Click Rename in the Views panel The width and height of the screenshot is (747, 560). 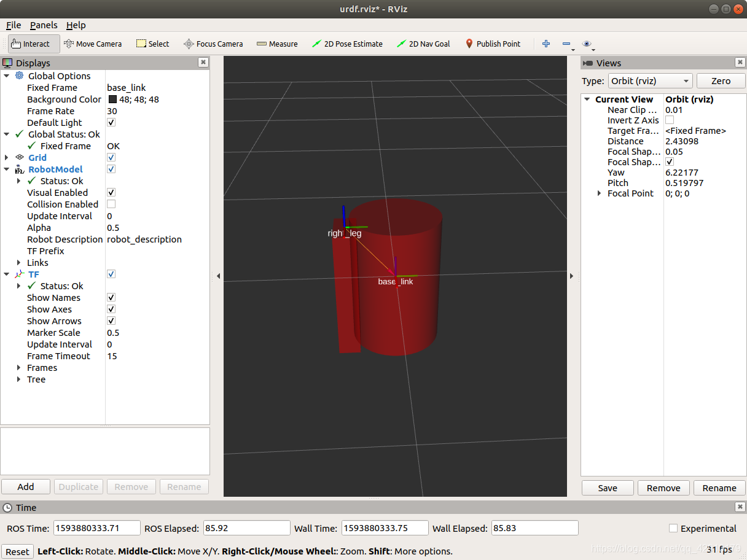click(719, 488)
